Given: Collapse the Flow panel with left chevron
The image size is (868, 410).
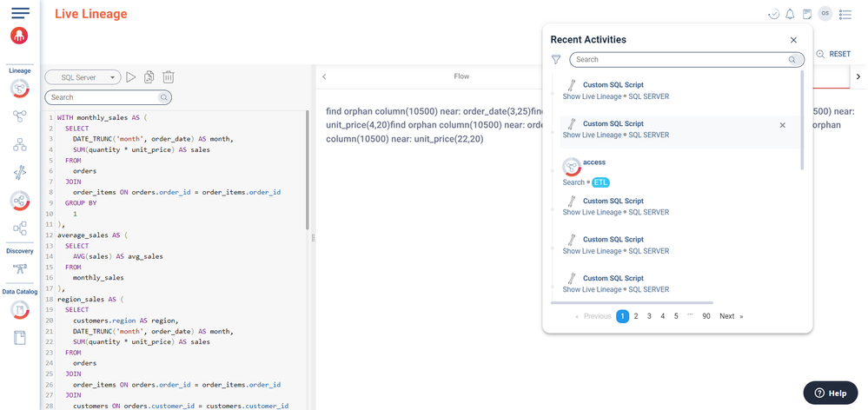Looking at the screenshot, I should [x=324, y=76].
